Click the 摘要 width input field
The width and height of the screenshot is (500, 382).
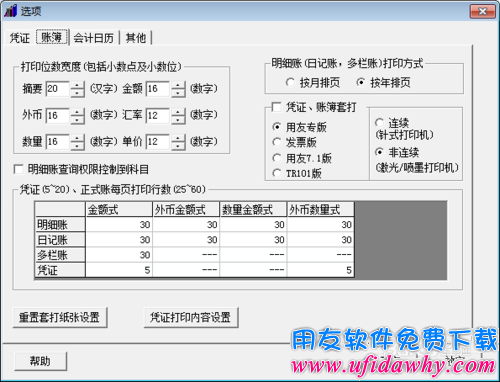pyautogui.click(x=58, y=89)
